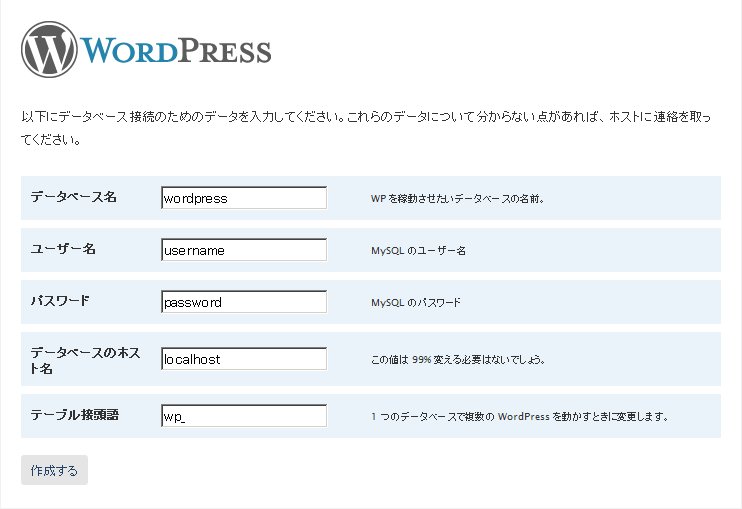Click the テーブル接頭語 label
Image resolution: width=742 pixels, height=509 pixels.
pyautogui.click(x=75, y=415)
